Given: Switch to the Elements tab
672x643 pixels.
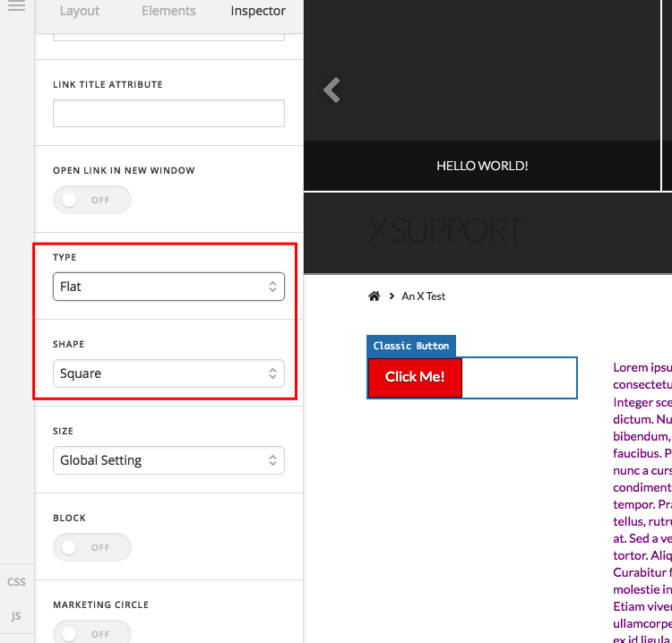Looking at the screenshot, I should pyautogui.click(x=168, y=11).
